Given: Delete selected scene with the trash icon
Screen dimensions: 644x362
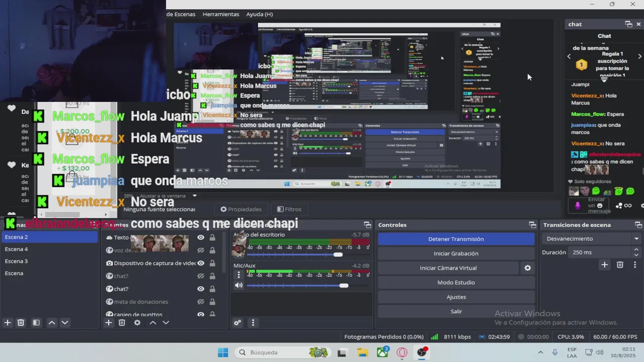Looking at the screenshot, I should tap(21, 323).
